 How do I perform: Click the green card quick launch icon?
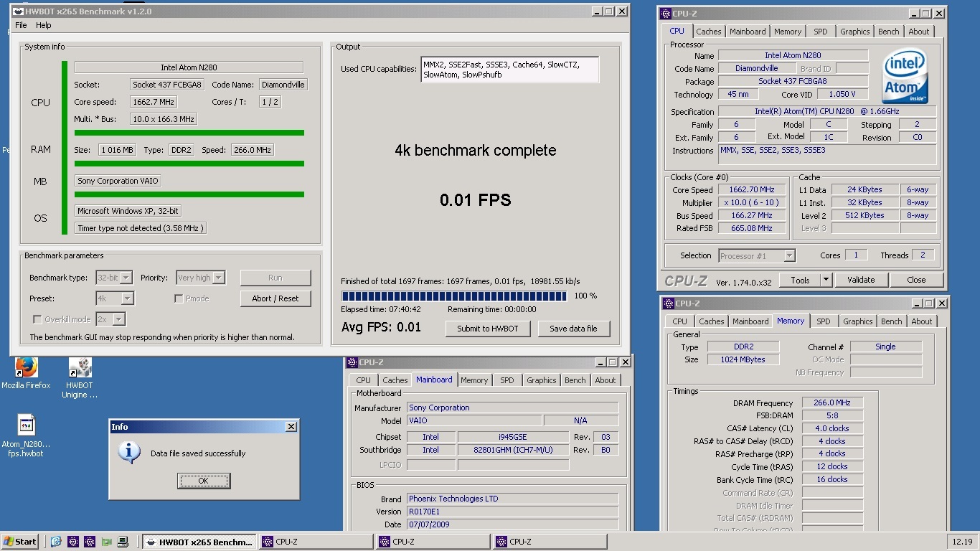(x=106, y=542)
